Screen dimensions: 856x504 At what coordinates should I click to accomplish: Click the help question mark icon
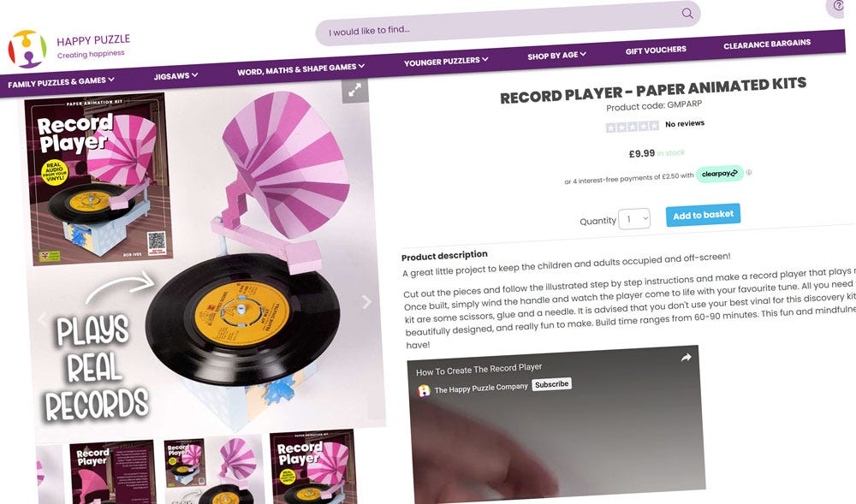(837, 7)
